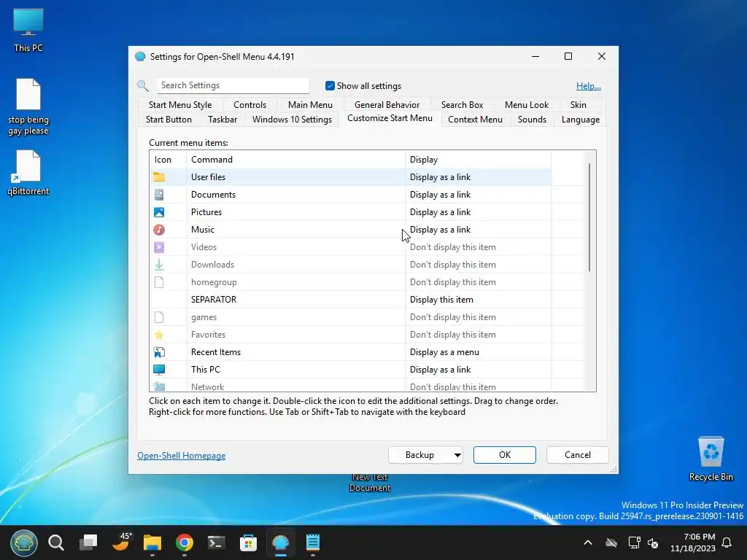
Task: Click the User files folder icon
Action: point(159,177)
